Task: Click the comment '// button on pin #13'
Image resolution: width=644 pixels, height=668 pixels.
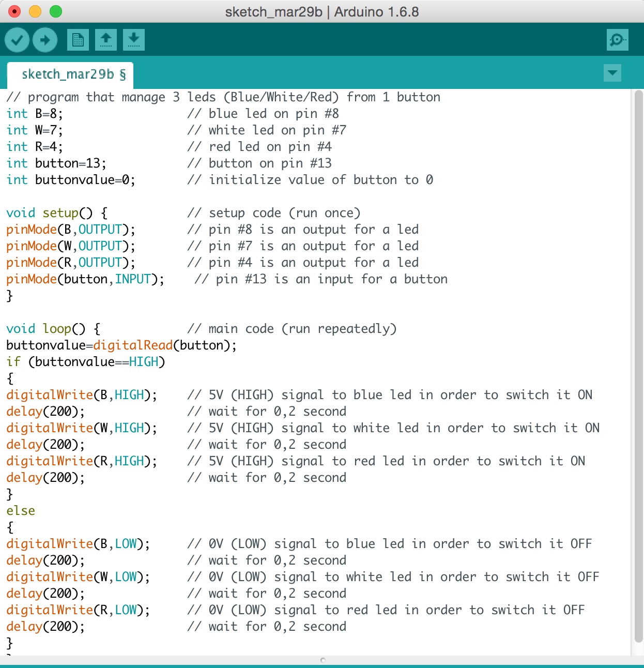Action: point(259,163)
